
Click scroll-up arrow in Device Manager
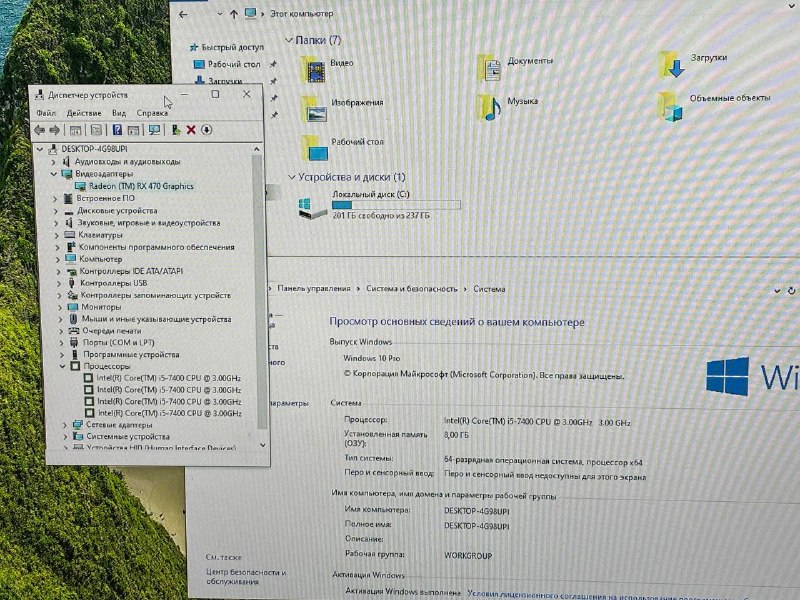pos(257,149)
